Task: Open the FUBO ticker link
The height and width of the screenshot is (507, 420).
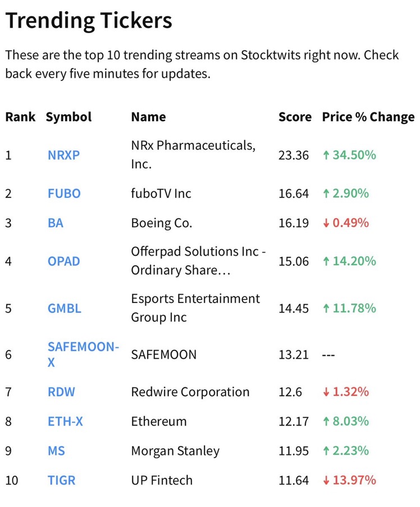Action: pyautogui.click(x=64, y=194)
